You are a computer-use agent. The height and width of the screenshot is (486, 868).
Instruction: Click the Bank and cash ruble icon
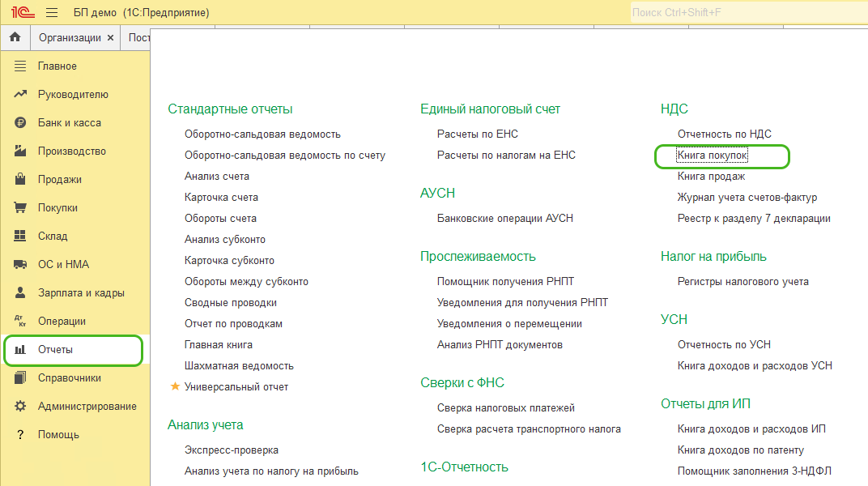click(x=21, y=123)
